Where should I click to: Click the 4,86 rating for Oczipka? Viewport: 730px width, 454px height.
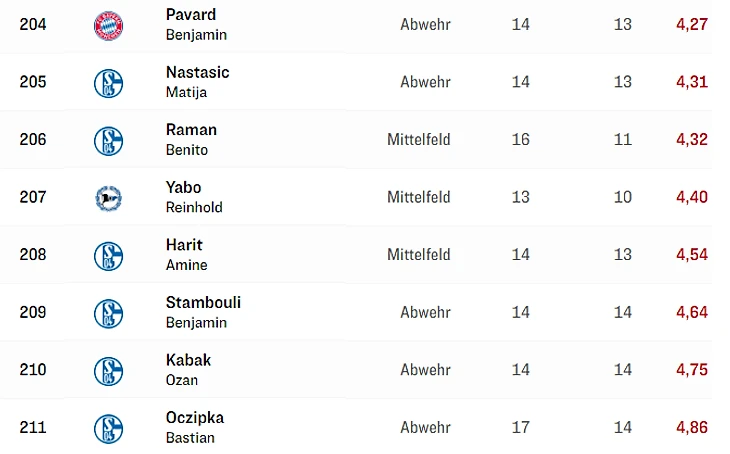[x=691, y=427]
